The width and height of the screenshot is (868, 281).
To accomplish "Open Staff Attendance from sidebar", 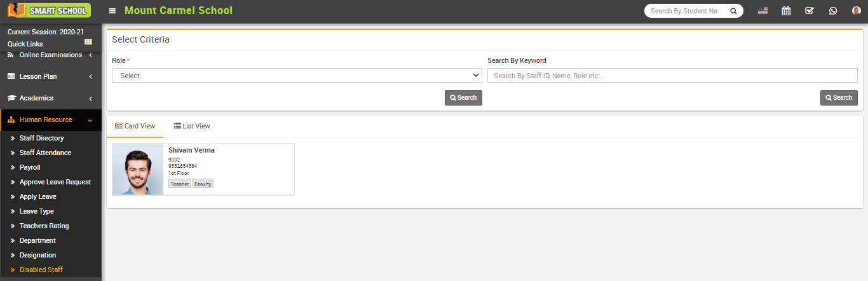I will click(45, 153).
